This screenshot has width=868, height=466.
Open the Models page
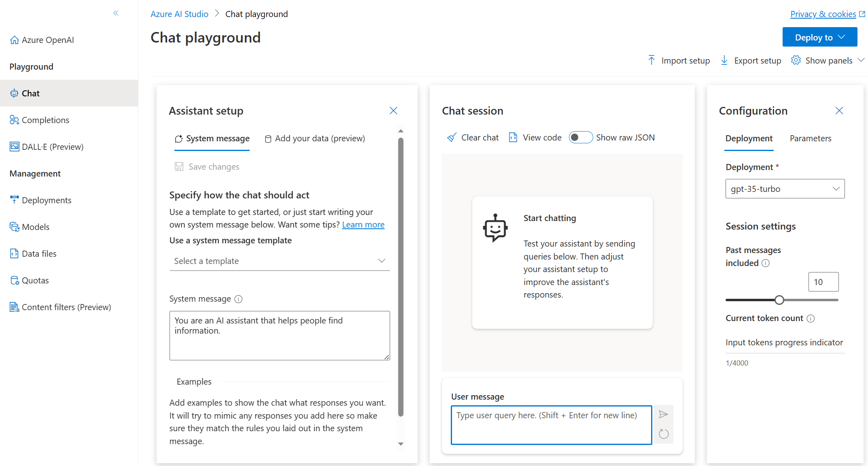(x=35, y=227)
